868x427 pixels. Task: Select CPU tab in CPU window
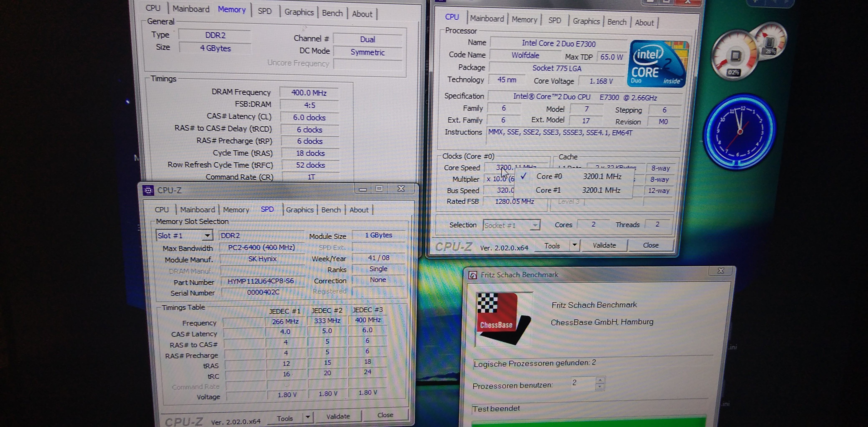452,17
